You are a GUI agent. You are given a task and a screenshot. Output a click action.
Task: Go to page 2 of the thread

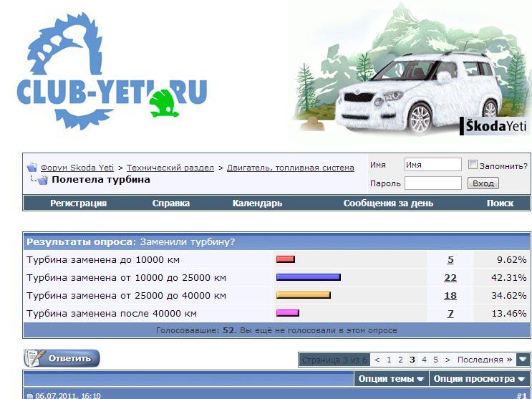click(400, 360)
